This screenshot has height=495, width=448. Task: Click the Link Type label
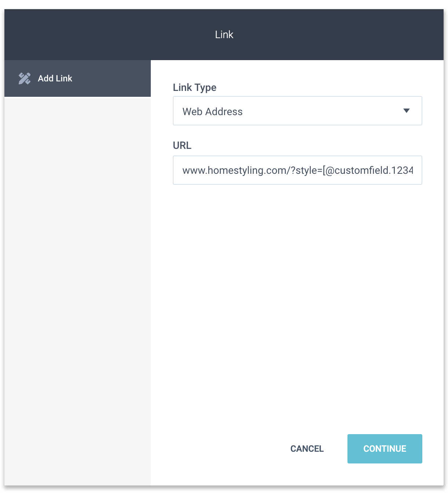(x=194, y=87)
